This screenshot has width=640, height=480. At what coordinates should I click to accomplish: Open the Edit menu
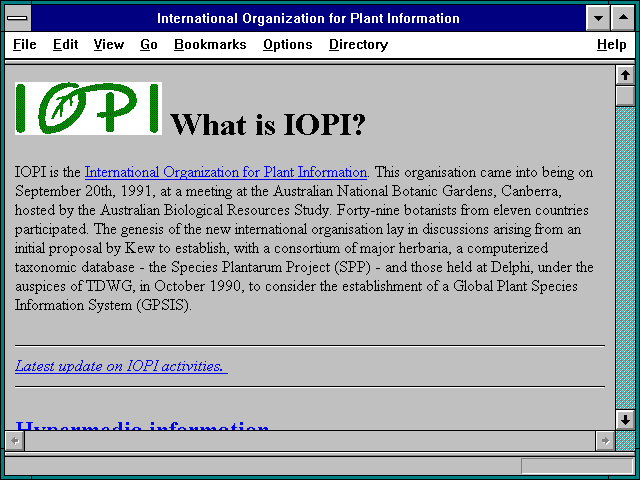[65, 44]
